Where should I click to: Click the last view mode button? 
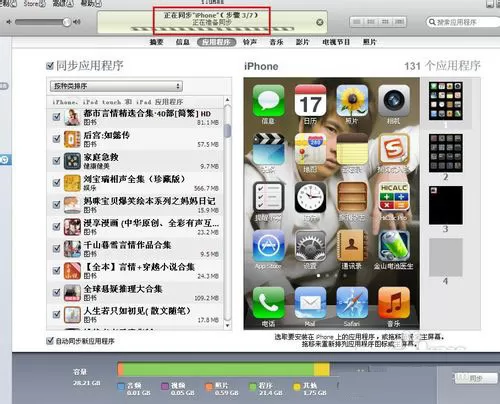click(399, 22)
